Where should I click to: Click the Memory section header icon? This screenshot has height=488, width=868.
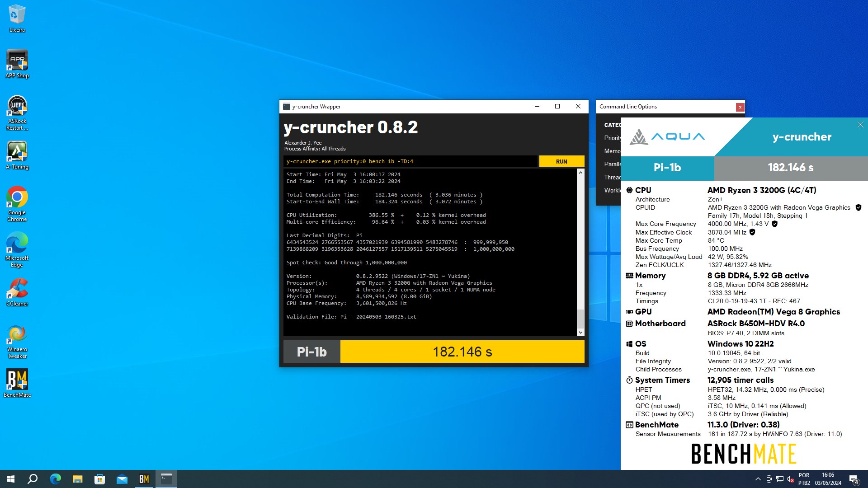point(629,276)
